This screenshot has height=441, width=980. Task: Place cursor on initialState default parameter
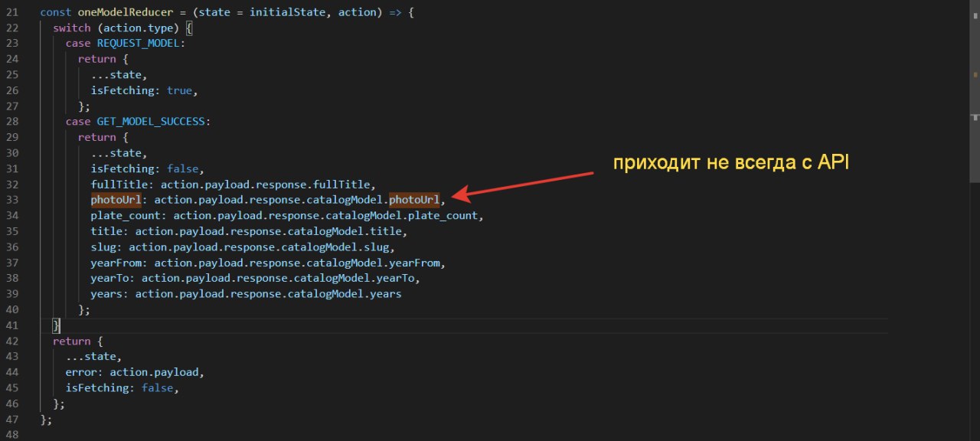click(x=287, y=11)
